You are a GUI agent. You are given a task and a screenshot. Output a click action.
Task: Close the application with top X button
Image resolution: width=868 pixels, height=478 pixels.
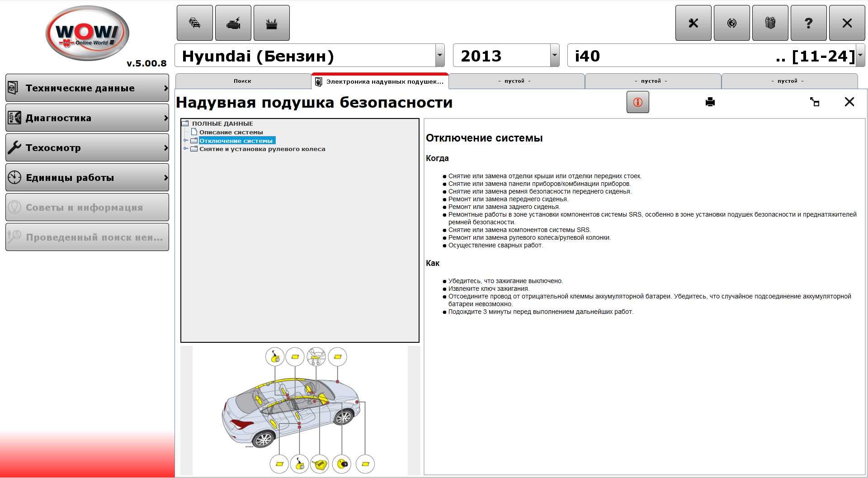847,23
